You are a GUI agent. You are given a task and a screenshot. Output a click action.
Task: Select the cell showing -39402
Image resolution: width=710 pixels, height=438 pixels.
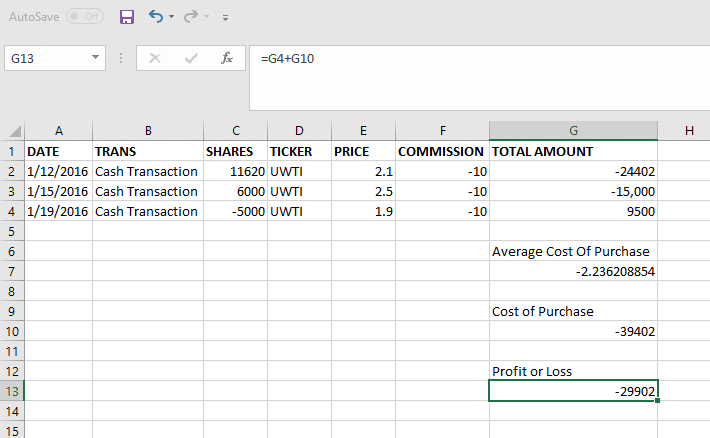[573, 331]
